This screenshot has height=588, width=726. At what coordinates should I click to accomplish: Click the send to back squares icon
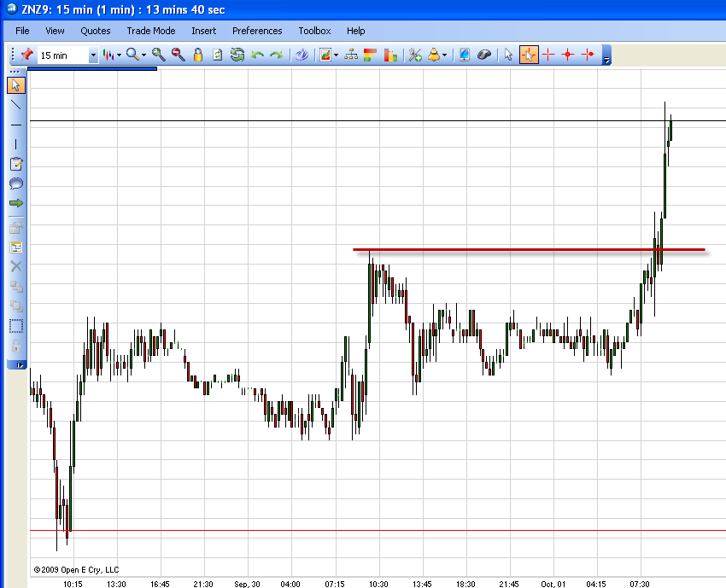pos(16,306)
